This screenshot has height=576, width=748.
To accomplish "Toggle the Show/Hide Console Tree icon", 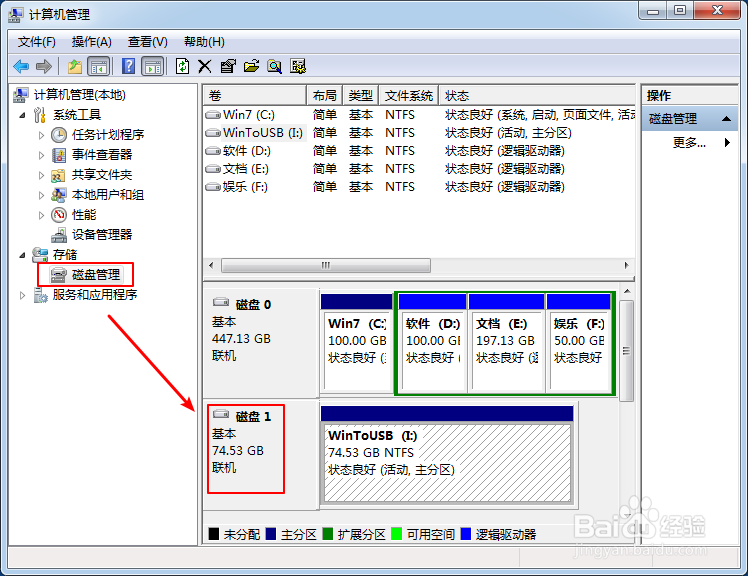I will click(x=99, y=66).
